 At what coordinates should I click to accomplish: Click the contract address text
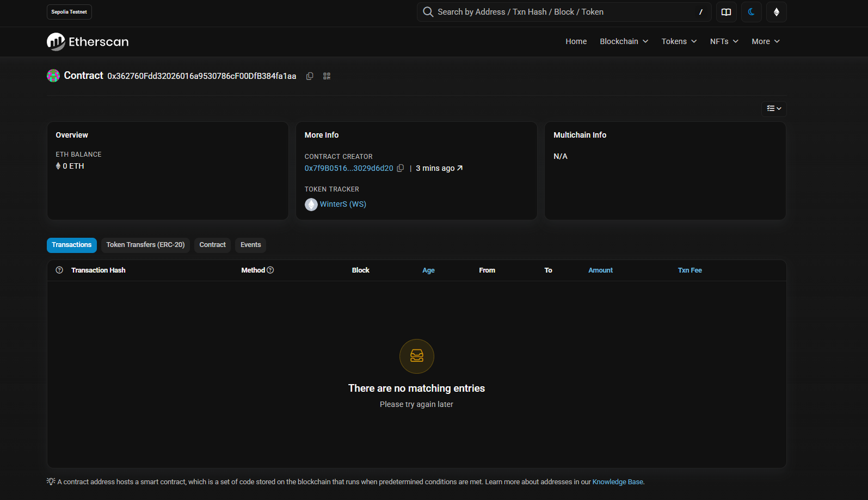(x=202, y=76)
